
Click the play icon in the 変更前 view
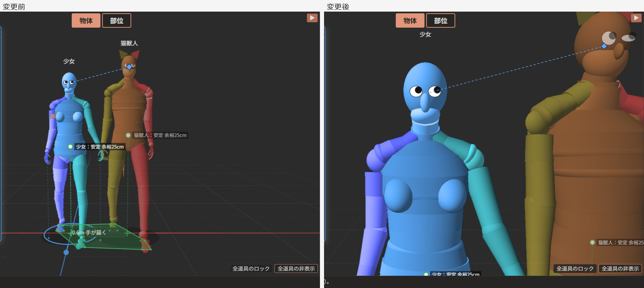coord(312,18)
